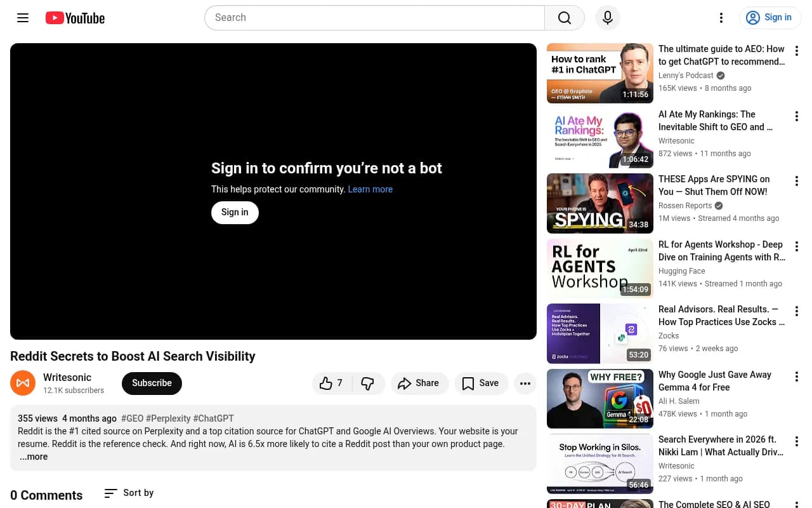
Task: Start voice search with the microphone
Action: pos(608,18)
